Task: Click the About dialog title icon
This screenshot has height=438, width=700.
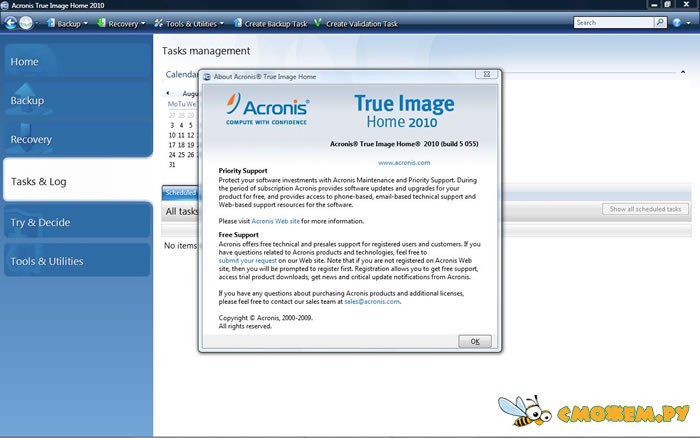Action: 207,77
